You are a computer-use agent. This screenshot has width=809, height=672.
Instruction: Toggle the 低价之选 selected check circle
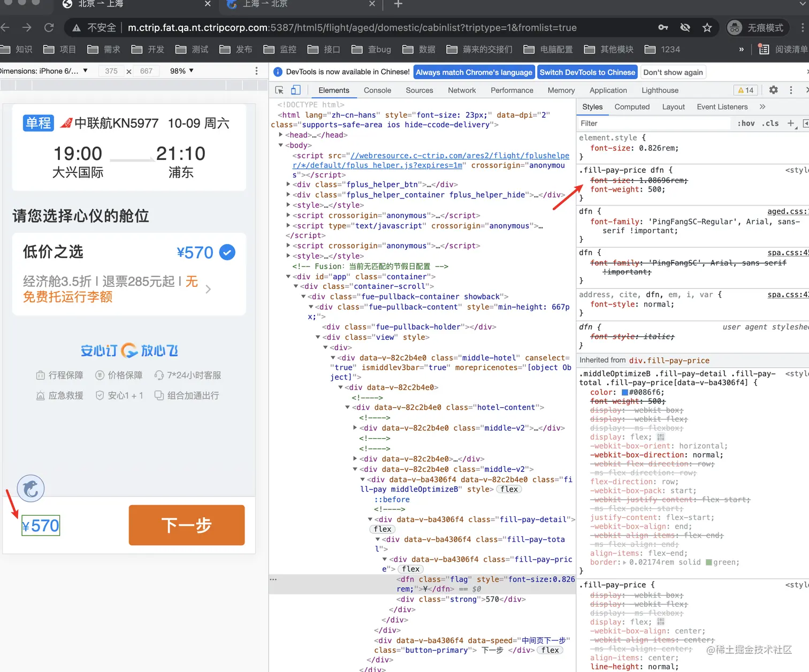click(x=227, y=252)
